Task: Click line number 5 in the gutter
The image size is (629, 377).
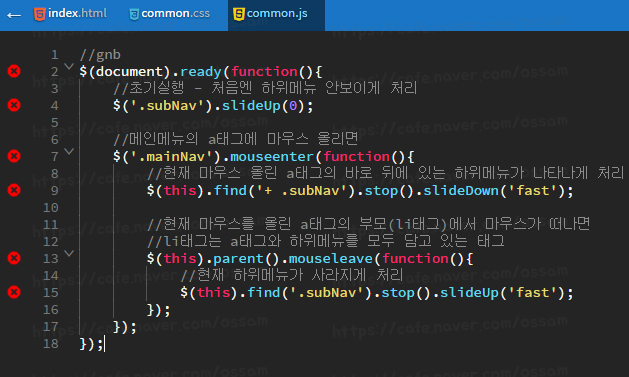Action: point(55,123)
